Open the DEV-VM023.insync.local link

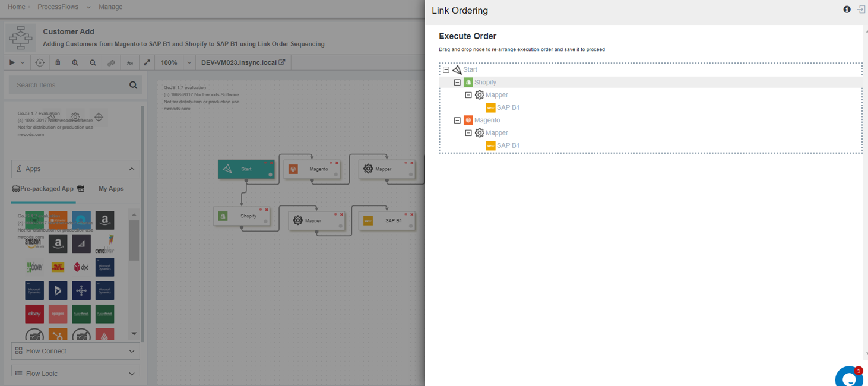[243, 62]
